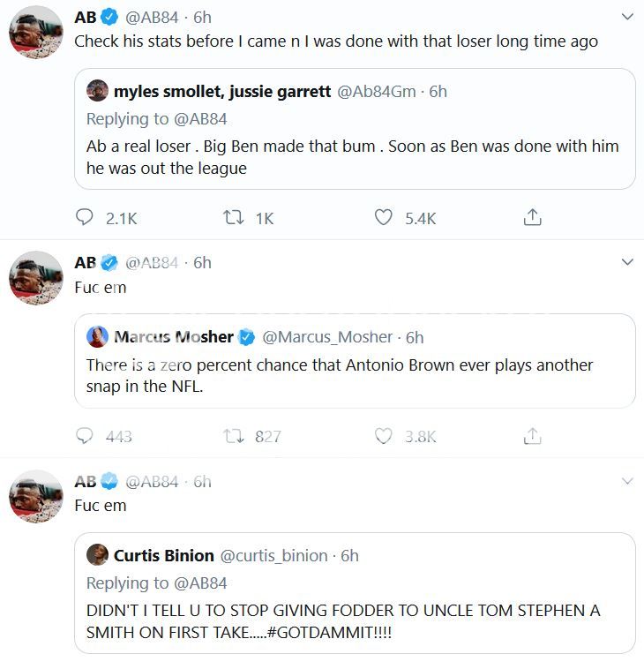The image size is (644, 669).
Task: Click Marcus Mosher's small avatar
Action: click(97, 336)
